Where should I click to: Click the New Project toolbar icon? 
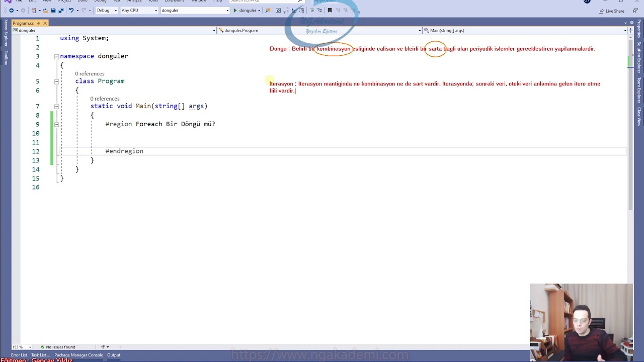coord(34,11)
